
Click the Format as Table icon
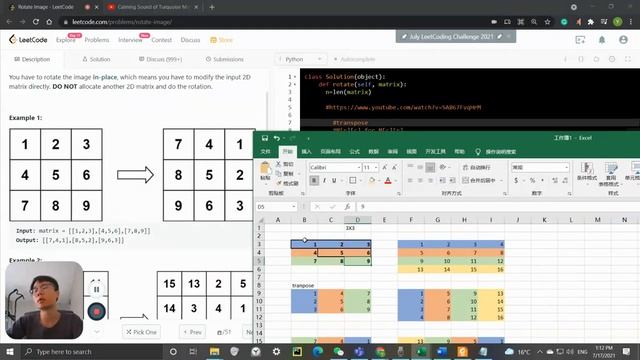[x=611, y=168]
